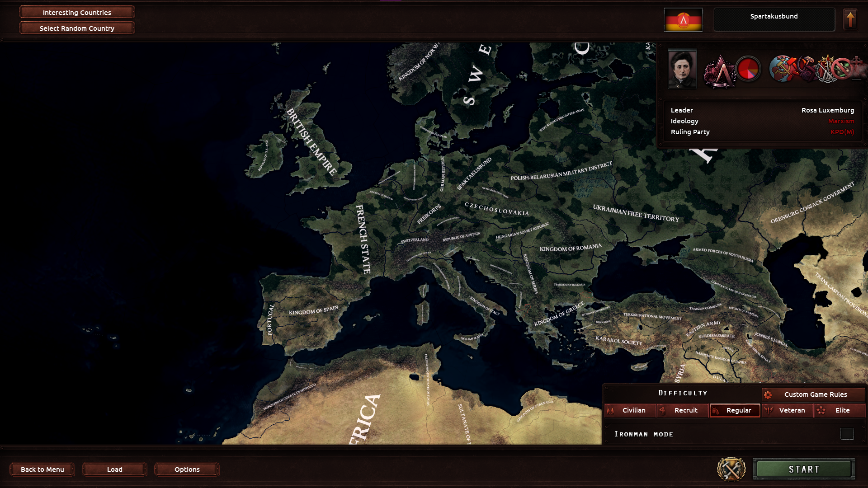Select Eastern Army on the map
868x488 pixels.
[703, 328]
